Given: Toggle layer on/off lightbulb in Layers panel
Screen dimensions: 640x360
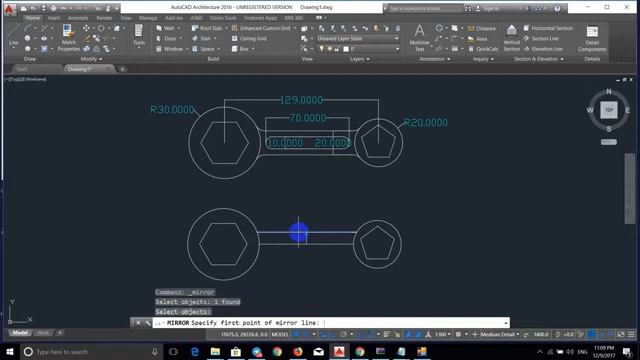Looking at the screenshot, I should coord(322,49).
